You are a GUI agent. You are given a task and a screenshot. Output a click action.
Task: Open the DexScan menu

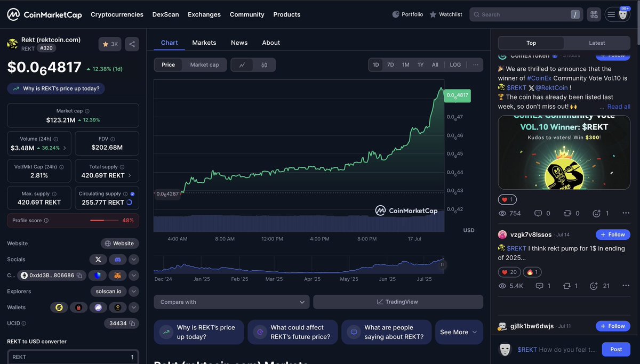click(x=166, y=14)
